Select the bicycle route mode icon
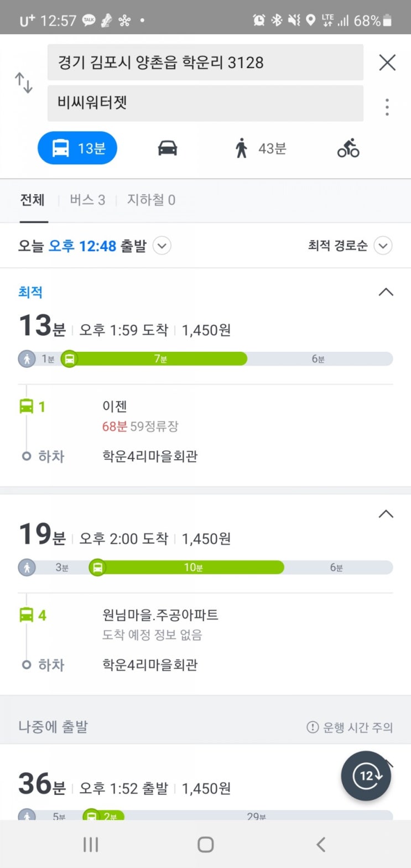411x868 pixels. (x=348, y=148)
